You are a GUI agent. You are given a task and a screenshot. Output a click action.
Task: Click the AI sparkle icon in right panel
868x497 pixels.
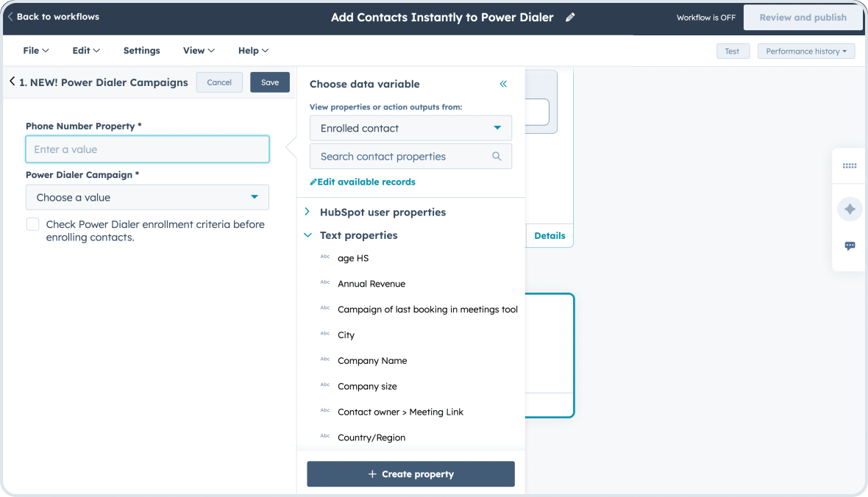[849, 209]
